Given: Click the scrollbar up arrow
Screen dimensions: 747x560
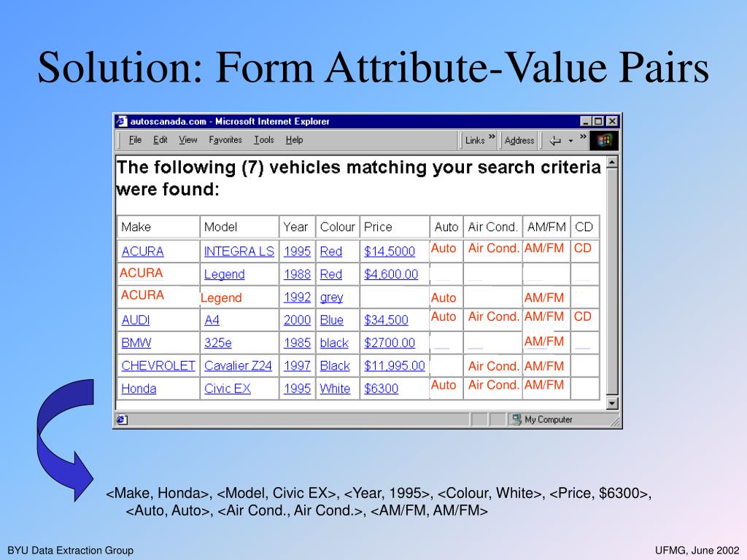Looking at the screenshot, I should pyautogui.click(x=612, y=163).
